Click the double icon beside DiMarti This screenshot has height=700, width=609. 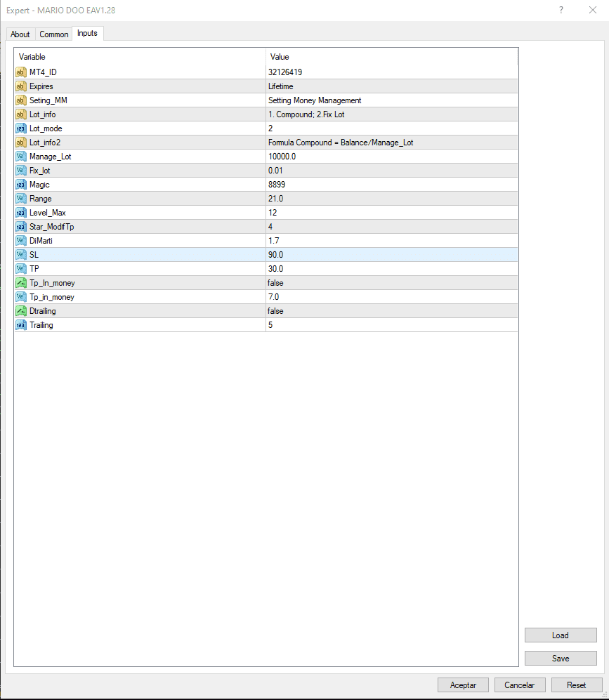21,241
